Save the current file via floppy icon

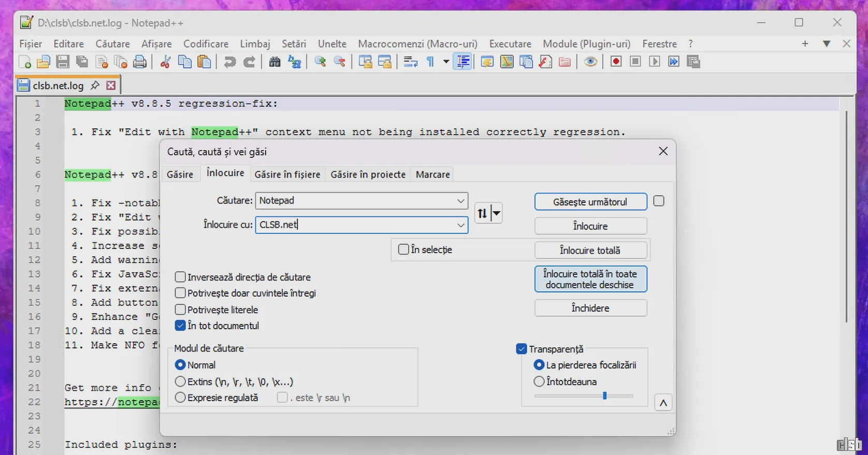click(x=63, y=62)
